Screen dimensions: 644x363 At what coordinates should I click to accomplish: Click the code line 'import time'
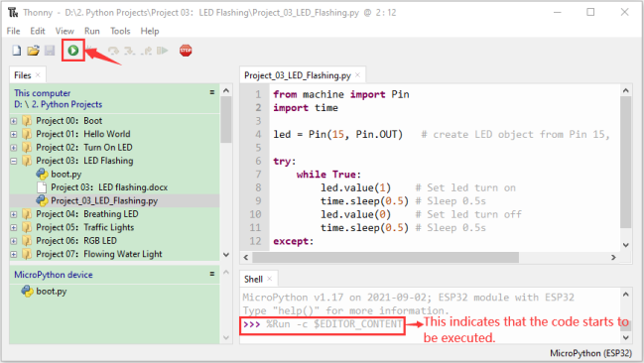pos(306,108)
